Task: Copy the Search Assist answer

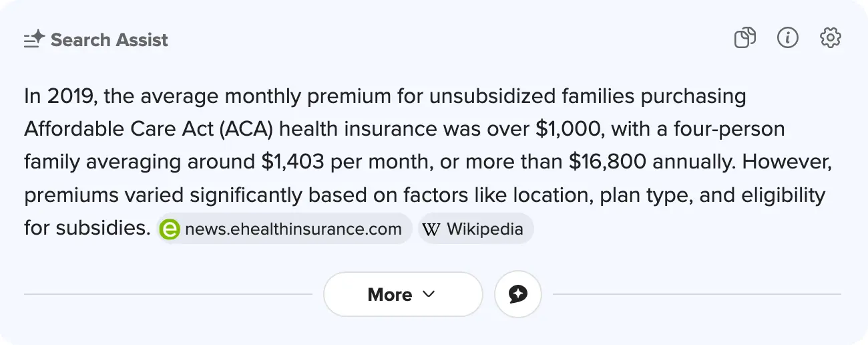Action: [744, 38]
